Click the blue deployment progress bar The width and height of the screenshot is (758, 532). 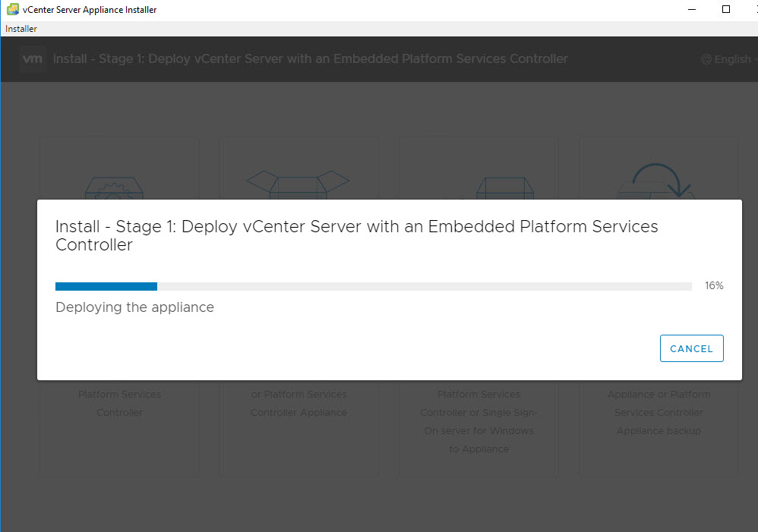pyautogui.click(x=106, y=286)
